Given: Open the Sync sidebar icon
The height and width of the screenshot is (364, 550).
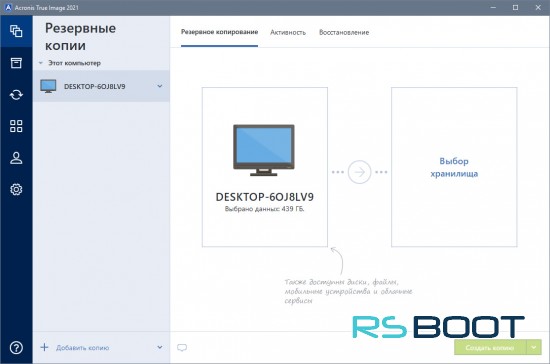Looking at the screenshot, I should click(16, 95).
